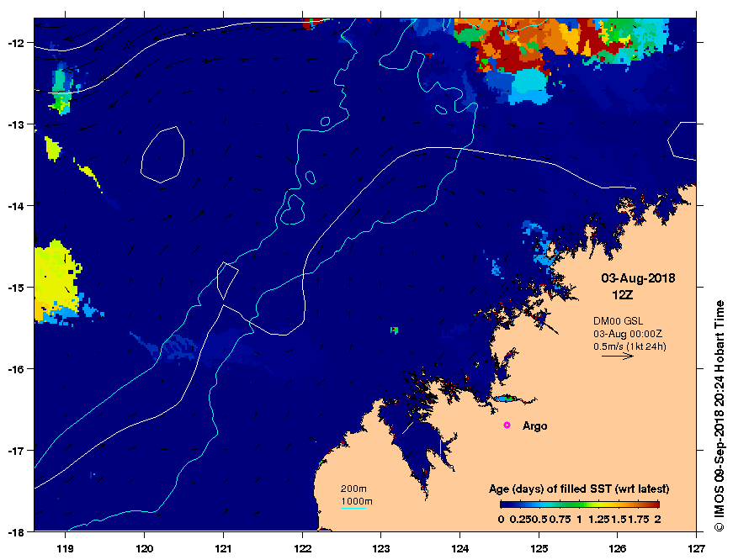Click the '1' label on color bar scale
Viewport: 733px width, 560px height.
click(579, 520)
